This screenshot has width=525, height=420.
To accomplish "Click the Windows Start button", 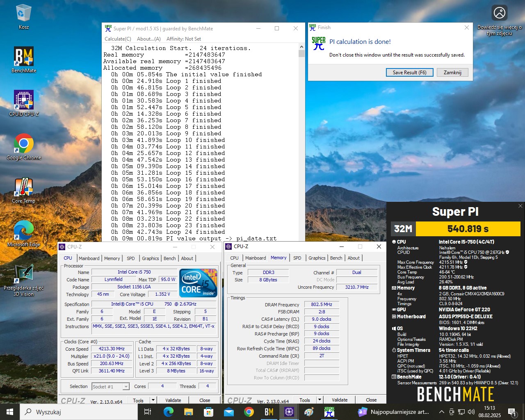I will tap(10, 412).
